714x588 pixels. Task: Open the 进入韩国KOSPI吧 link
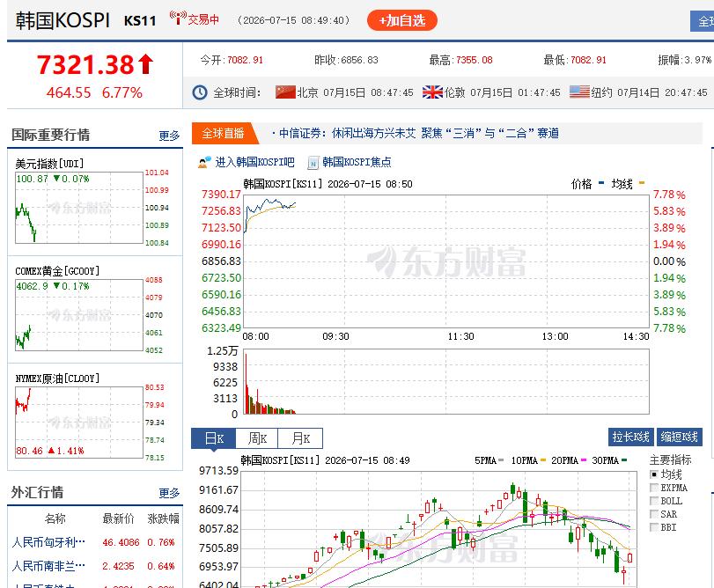pyautogui.click(x=254, y=162)
